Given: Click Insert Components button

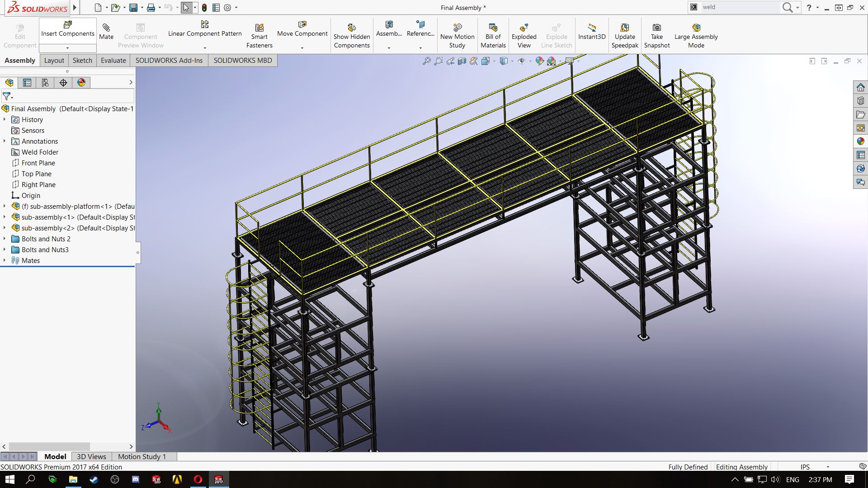Looking at the screenshot, I should [67, 28].
